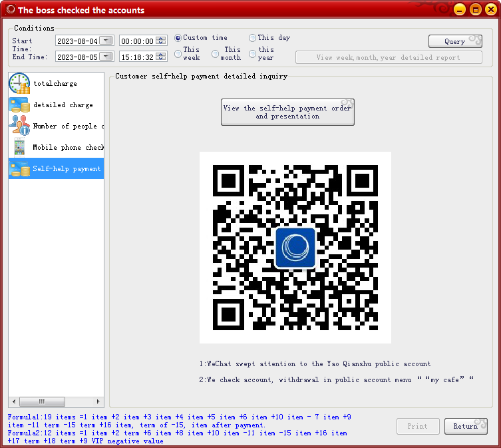Click the app logo in title bar
501x448 pixels.
click(10, 9)
